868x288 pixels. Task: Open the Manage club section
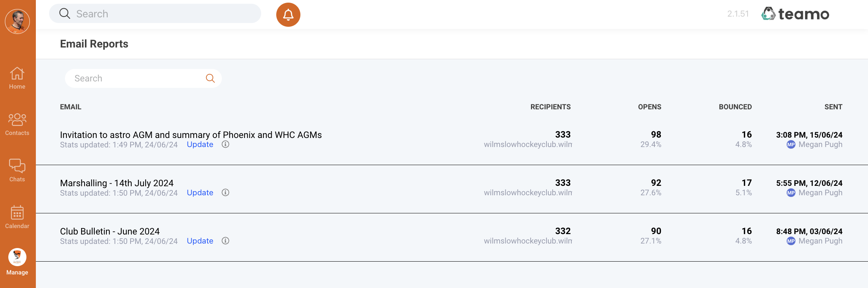(17, 262)
